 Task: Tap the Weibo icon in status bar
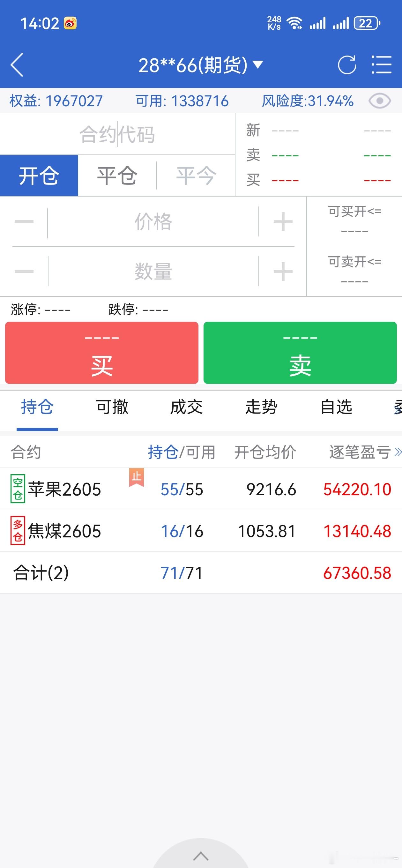[70, 23]
